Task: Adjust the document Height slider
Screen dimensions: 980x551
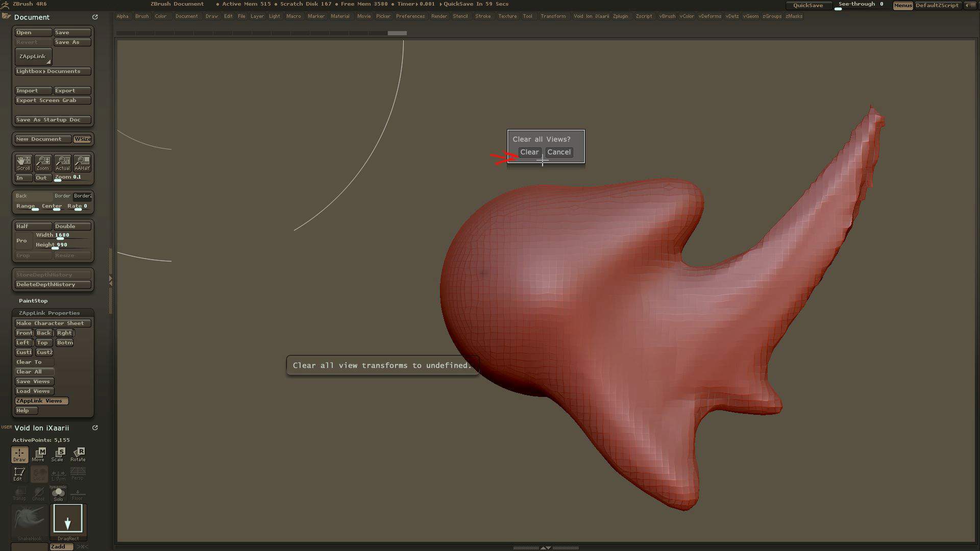Action: click(x=63, y=245)
